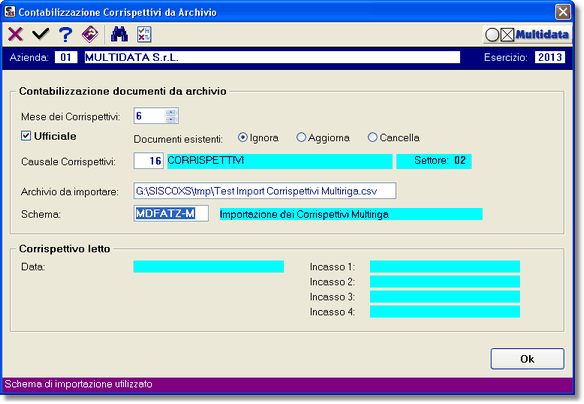Increase Mese dei Corrispettivi with up arrow
Screen dimensions: 584x404
[x=171, y=112]
